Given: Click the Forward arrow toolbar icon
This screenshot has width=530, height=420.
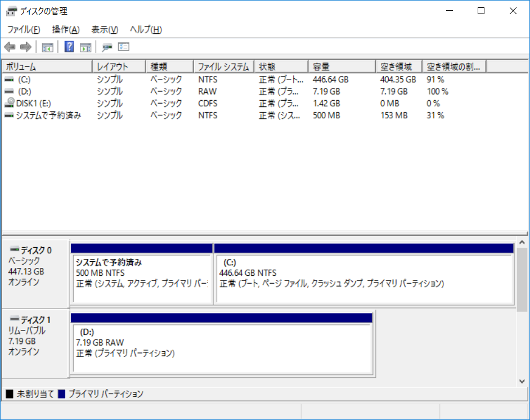Looking at the screenshot, I should pos(26,47).
